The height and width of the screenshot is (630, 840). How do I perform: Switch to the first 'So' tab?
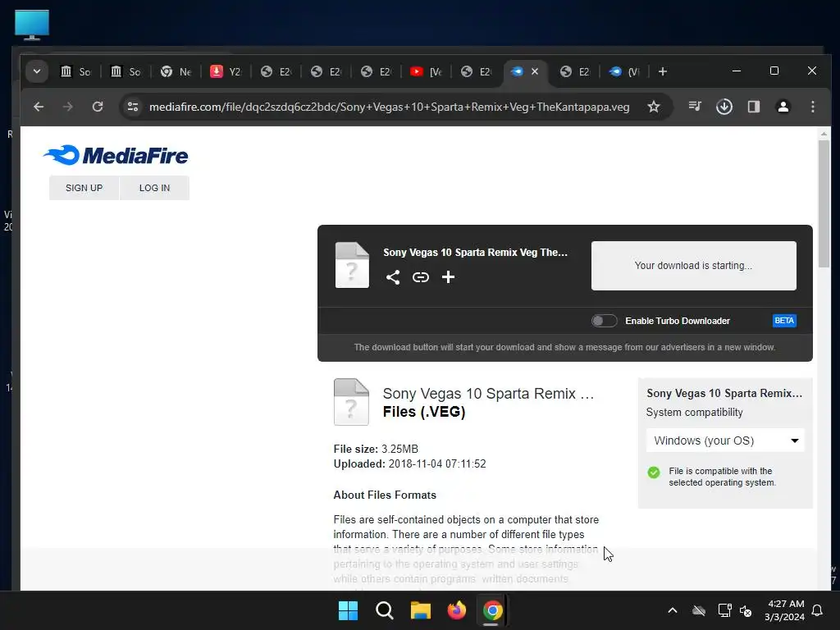click(75, 71)
